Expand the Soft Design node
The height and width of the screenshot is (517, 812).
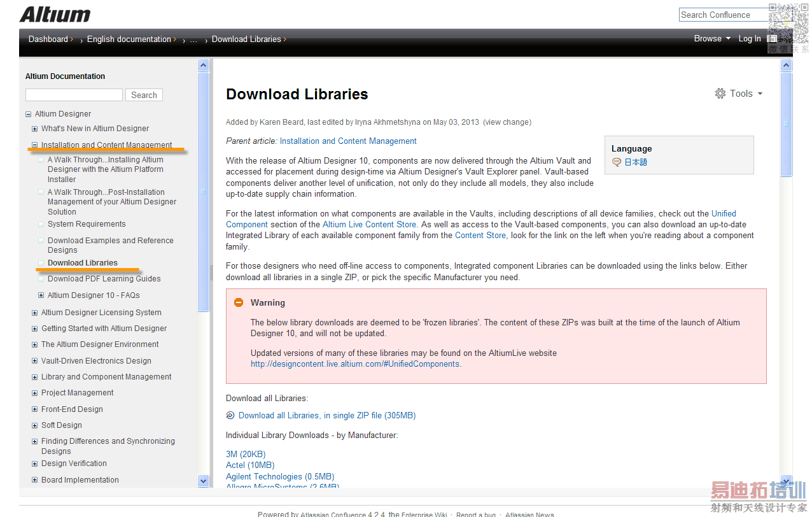[x=34, y=426]
